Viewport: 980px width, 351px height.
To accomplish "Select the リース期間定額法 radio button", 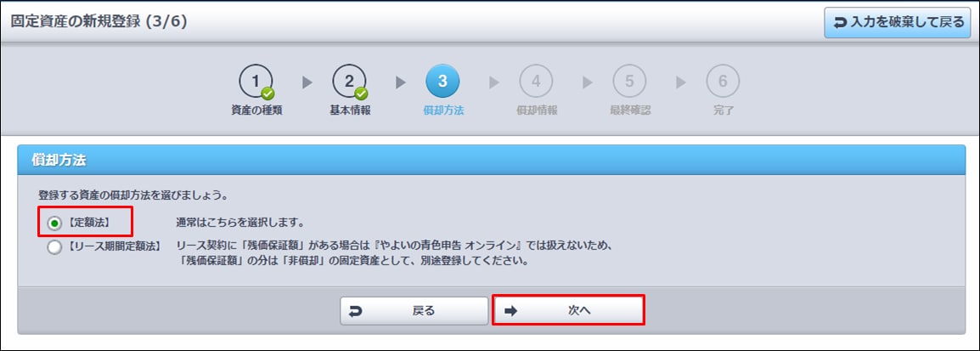I will click(x=55, y=247).
